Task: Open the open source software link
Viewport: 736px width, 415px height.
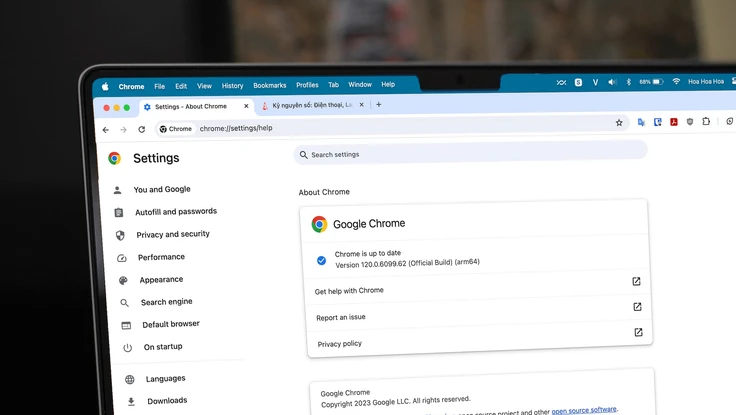Action: (584, 410)
